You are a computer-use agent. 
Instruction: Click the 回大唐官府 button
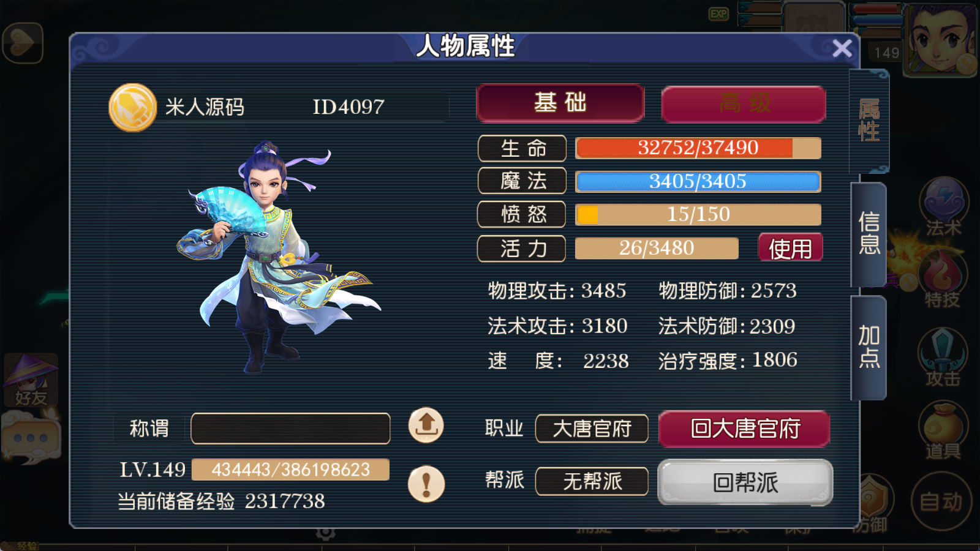tap(744, 429)
